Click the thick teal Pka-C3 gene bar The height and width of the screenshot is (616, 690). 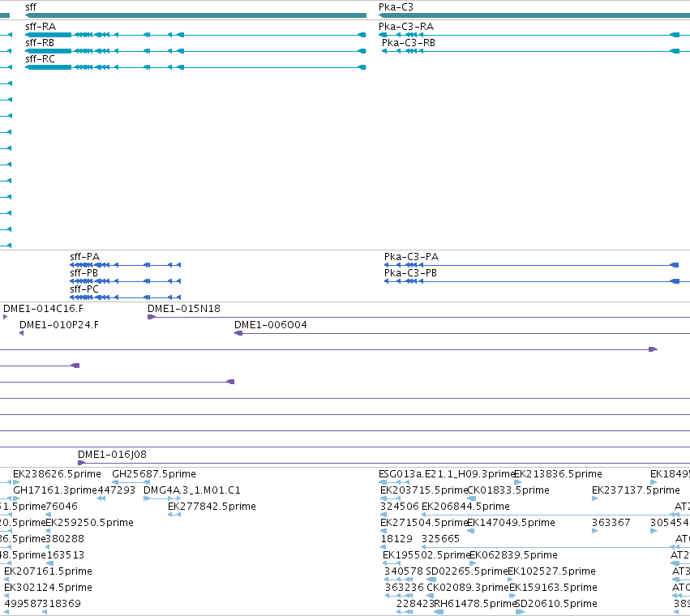[x=534, y=15]
